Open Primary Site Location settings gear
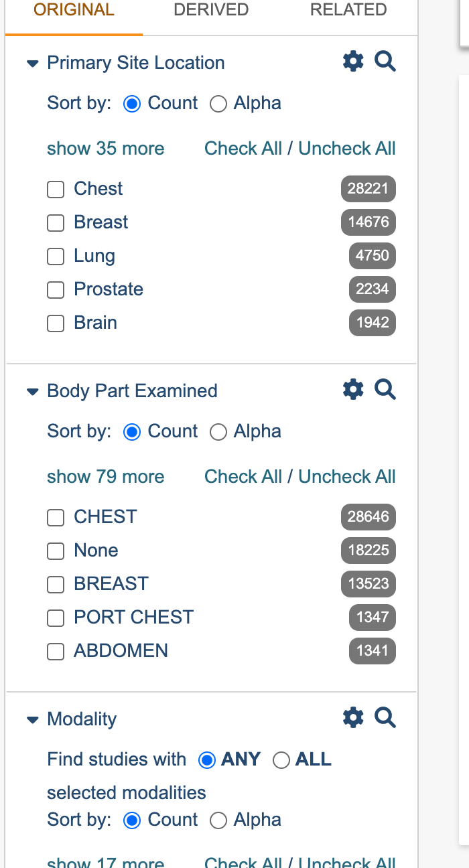 pos(353,61)
